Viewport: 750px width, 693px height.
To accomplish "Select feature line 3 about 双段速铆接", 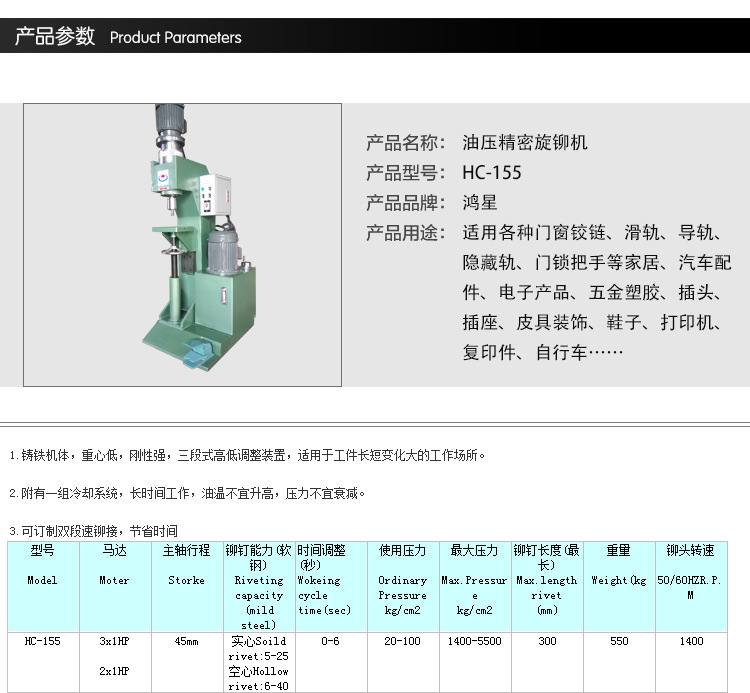I will coord(93,531).
